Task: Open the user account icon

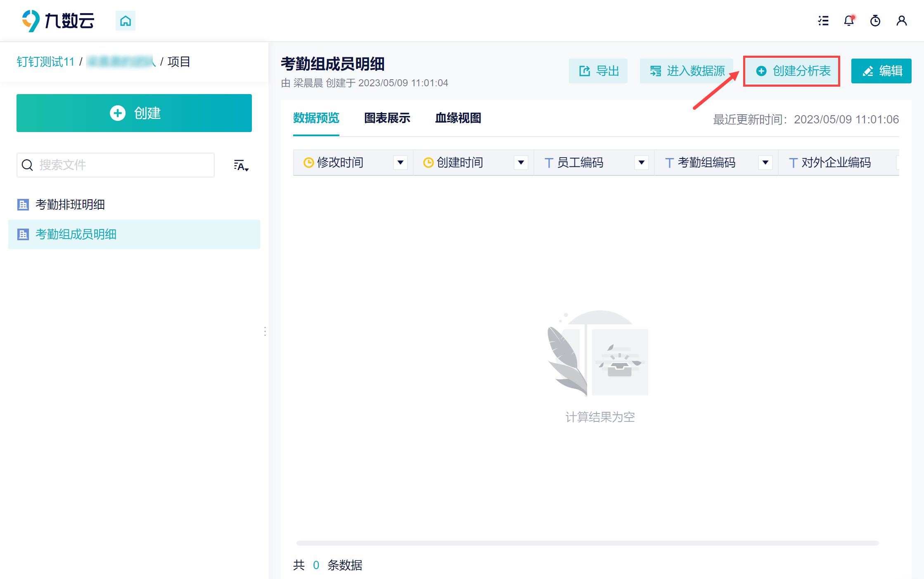Action: (x=902, y=21)
